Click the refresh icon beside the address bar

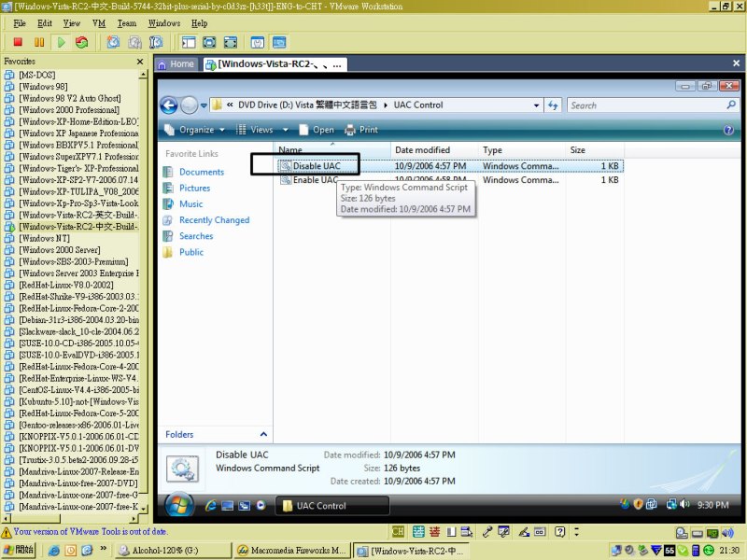[553, 105]
